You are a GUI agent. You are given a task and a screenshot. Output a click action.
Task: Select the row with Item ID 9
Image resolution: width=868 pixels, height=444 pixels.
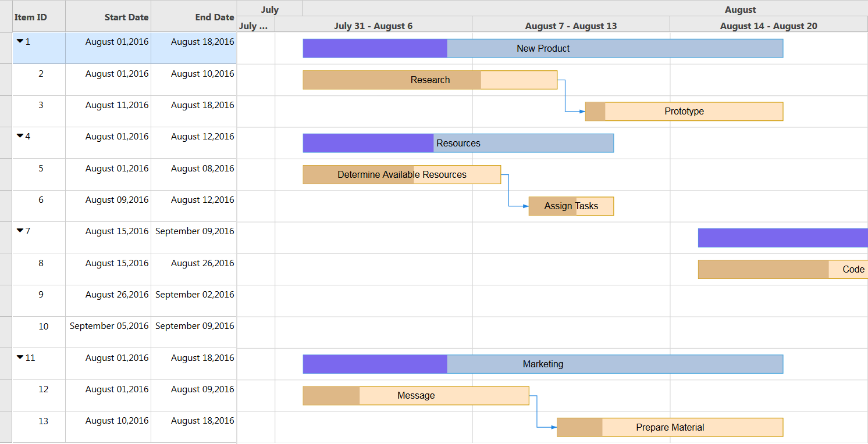click(x=124, y=300)
